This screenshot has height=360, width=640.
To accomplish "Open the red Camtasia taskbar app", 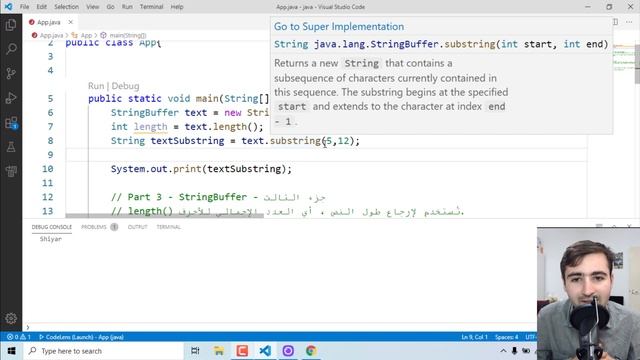I will pos(242,351).
